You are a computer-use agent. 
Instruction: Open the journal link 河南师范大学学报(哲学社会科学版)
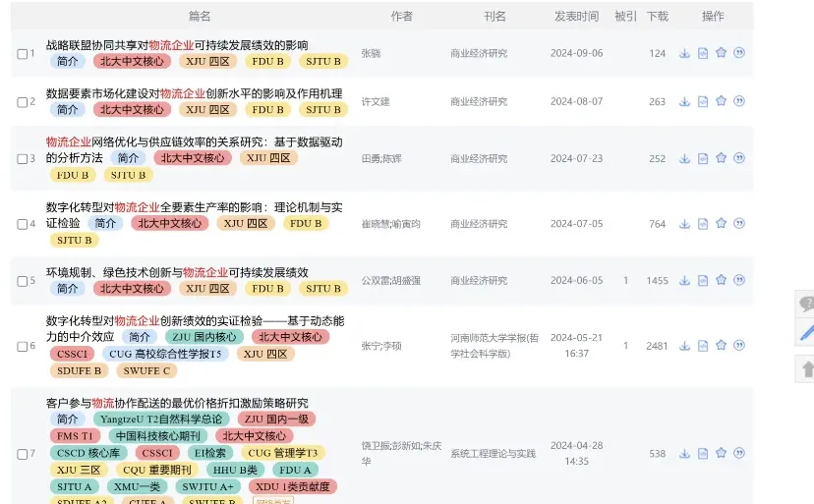494,346
